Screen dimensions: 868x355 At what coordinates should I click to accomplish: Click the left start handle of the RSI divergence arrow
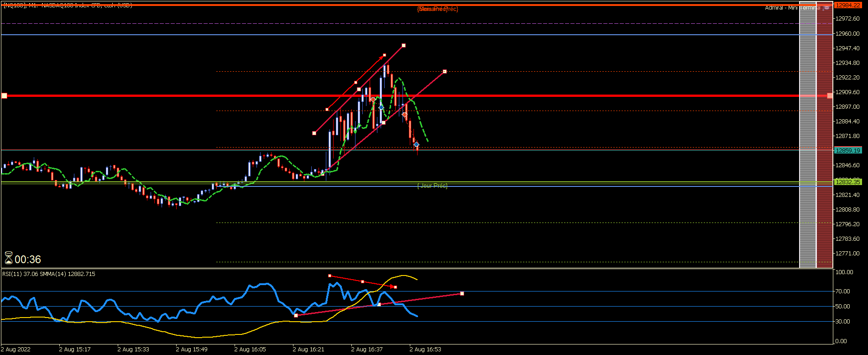click(x=329, y=276)
